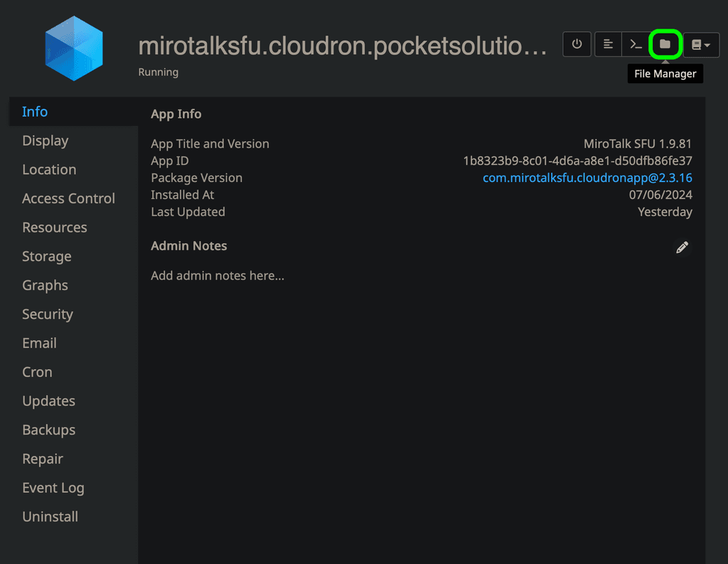Click the blue cube app logo
This screenshot has height=564, width=728.
[x=74, y=48]
